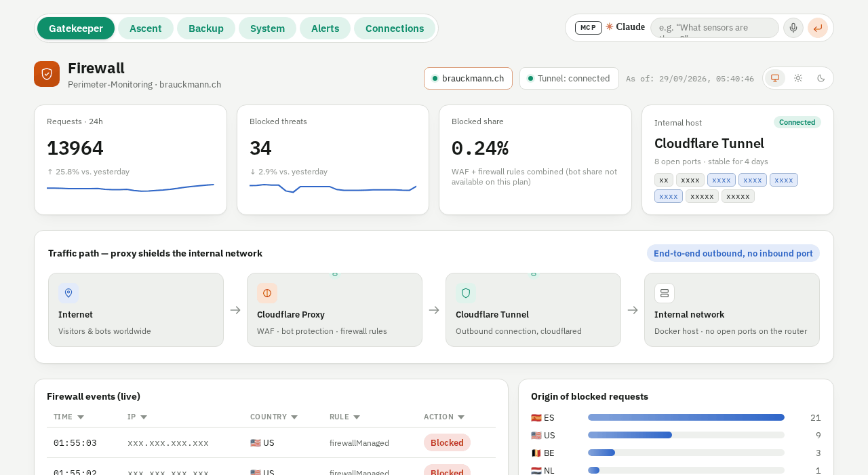Click the Tunnel: connected status pill
The width and height of the screenshot is (868, 475).
[x=569, y=78]
